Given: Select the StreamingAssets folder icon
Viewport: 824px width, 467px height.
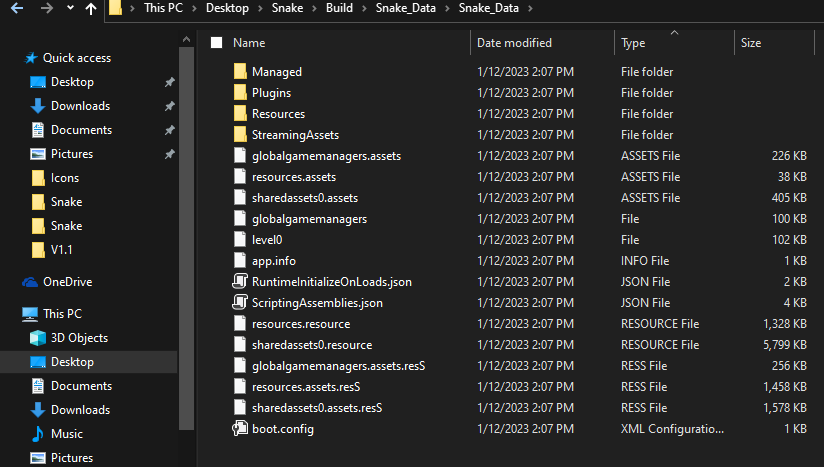Looking at the screenshot, I should [x=240, y=134].
